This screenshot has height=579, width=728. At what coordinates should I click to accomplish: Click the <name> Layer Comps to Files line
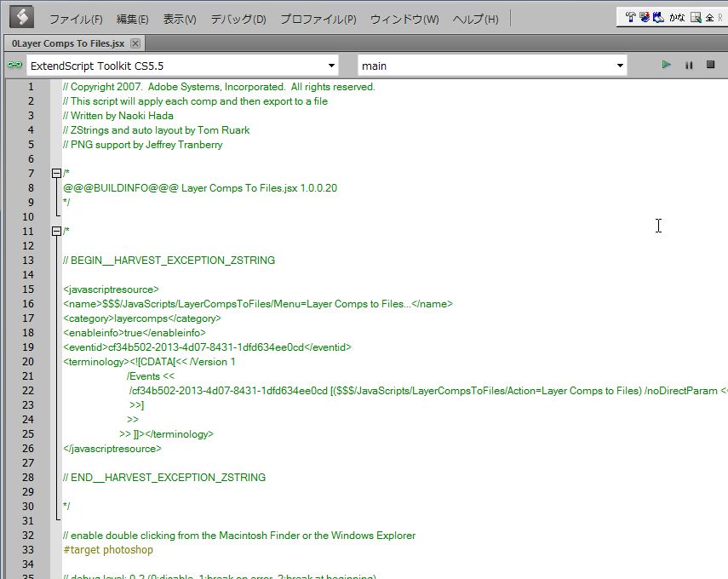258,304
